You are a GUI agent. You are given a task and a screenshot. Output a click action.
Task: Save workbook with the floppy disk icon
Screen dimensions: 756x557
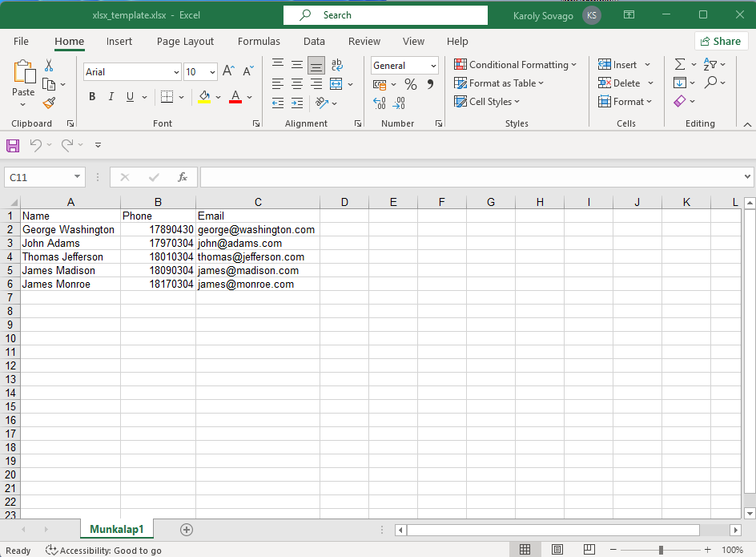13,145
